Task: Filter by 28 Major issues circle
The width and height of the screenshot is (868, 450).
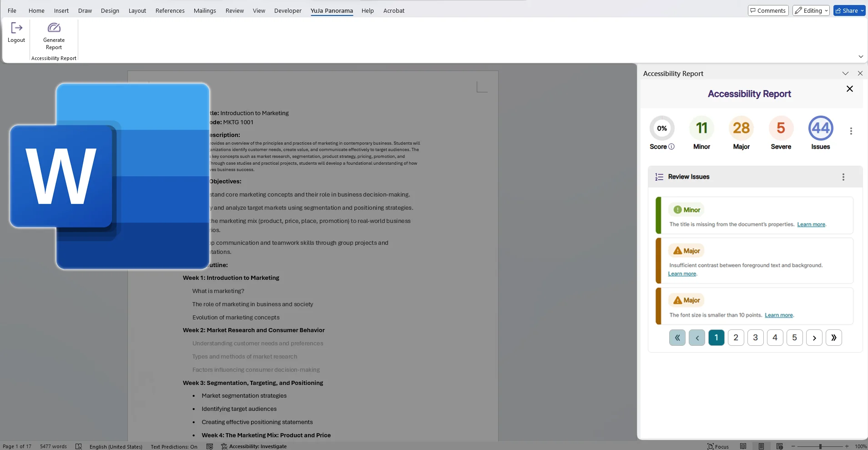Action: tap(741, 128)
